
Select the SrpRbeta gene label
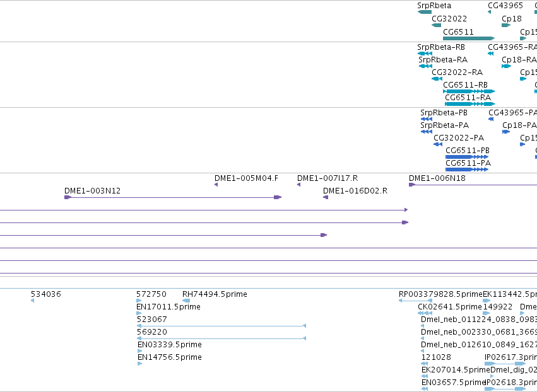(x=434, y=6)
